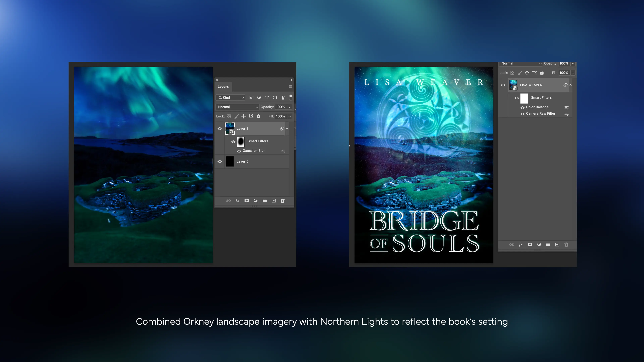Hide Layer 5 visibility eye
Image resolution: width=644 pixels, height=362 pixels.
tap(220, 162)
